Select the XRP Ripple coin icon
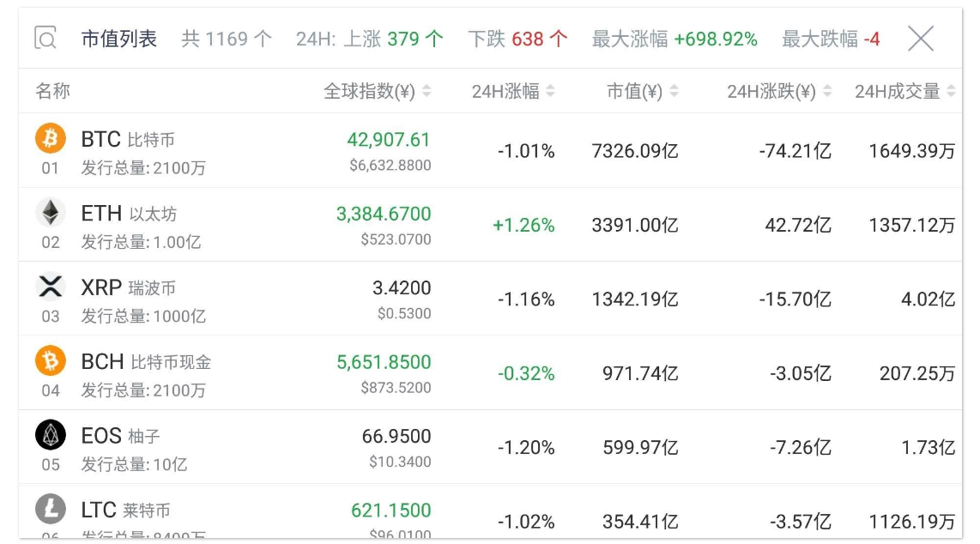 pyautogui.click(x=51, y=287)
